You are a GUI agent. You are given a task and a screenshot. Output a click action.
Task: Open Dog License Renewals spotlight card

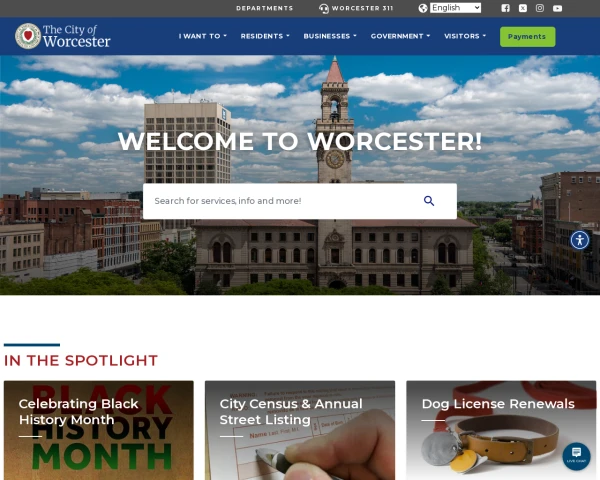pyautogui.click(x=501, y=430)
